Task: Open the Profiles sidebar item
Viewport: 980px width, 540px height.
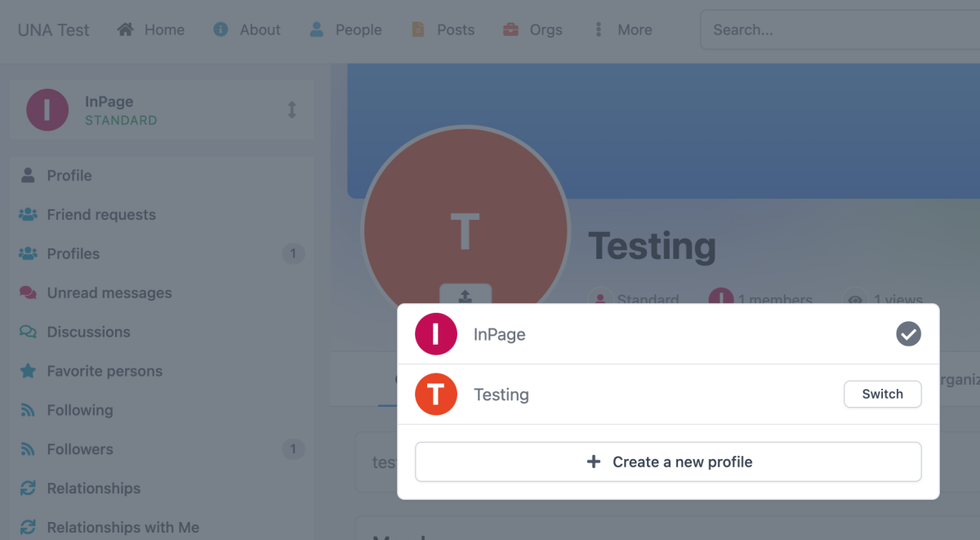Action: click(73, 254)
